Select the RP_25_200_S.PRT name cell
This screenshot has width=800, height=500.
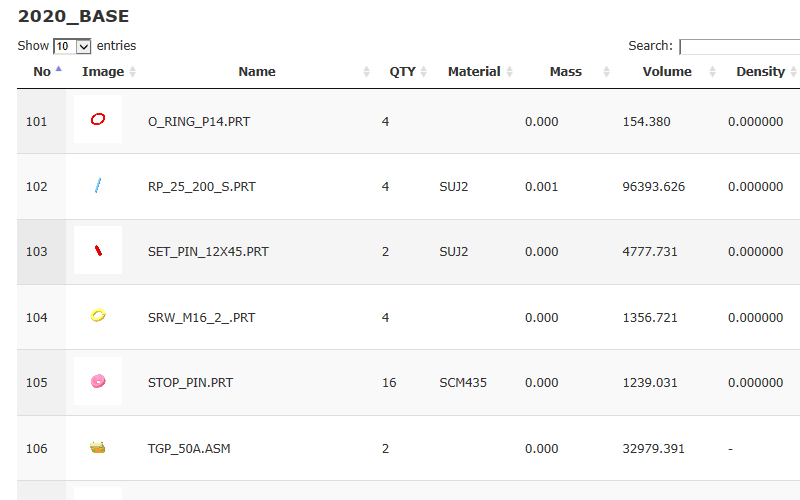201,186
